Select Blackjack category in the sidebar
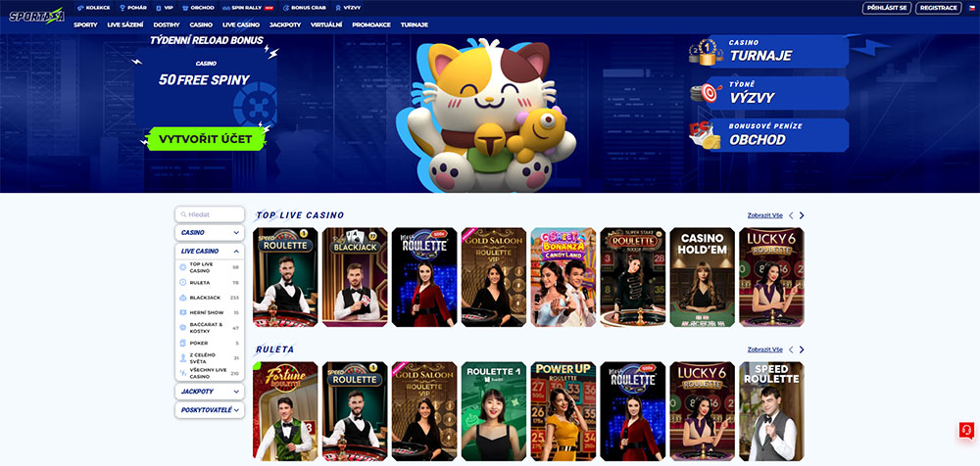 coord(210,298)
